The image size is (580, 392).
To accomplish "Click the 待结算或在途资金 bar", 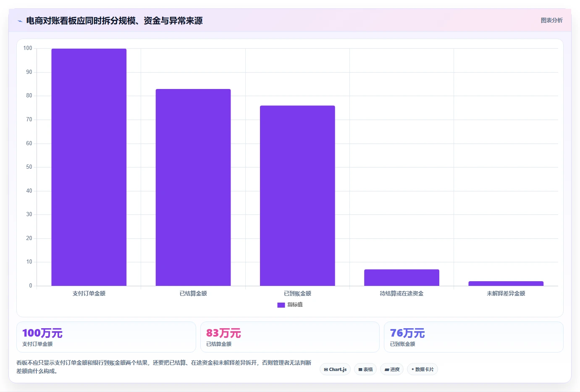I will coord(402,277).
